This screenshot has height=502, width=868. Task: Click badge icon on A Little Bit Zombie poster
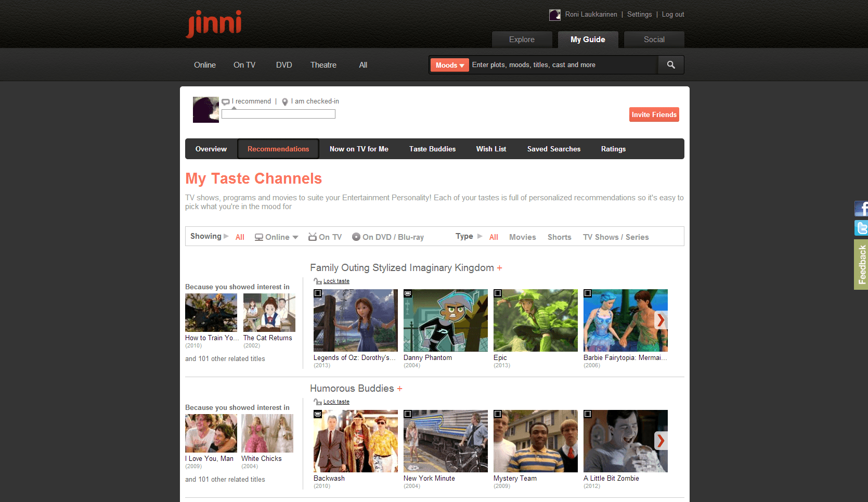588,414
